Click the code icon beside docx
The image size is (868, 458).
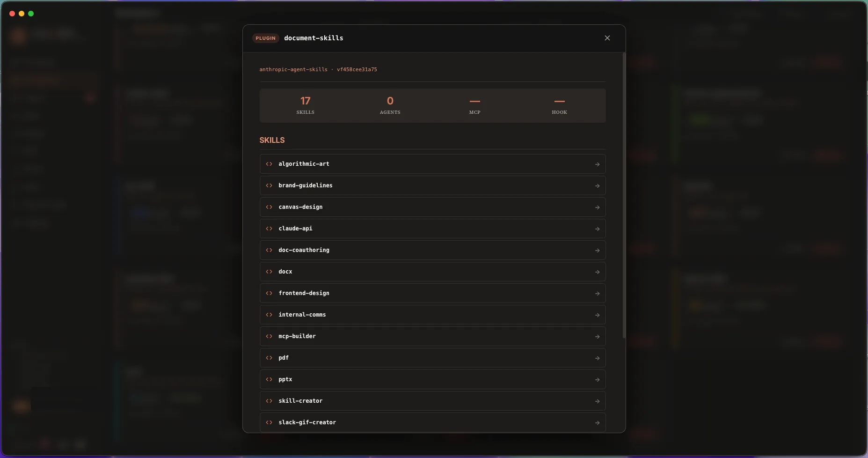[269, 272]
